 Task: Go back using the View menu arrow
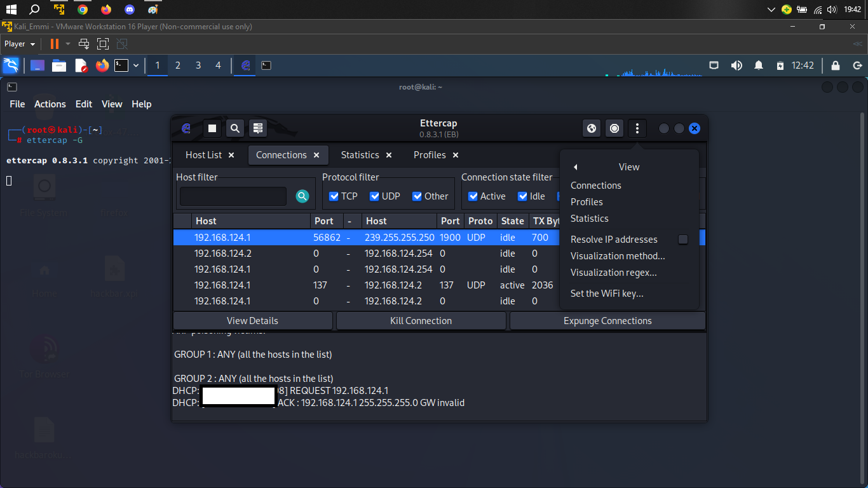(575, 167)
